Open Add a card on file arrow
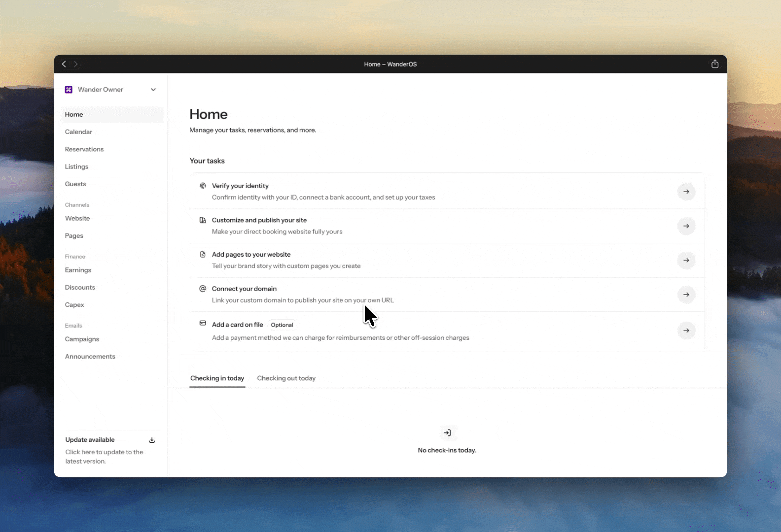This screenshot has width=781, height=532. pyautogui.click(x=686, y=331)
